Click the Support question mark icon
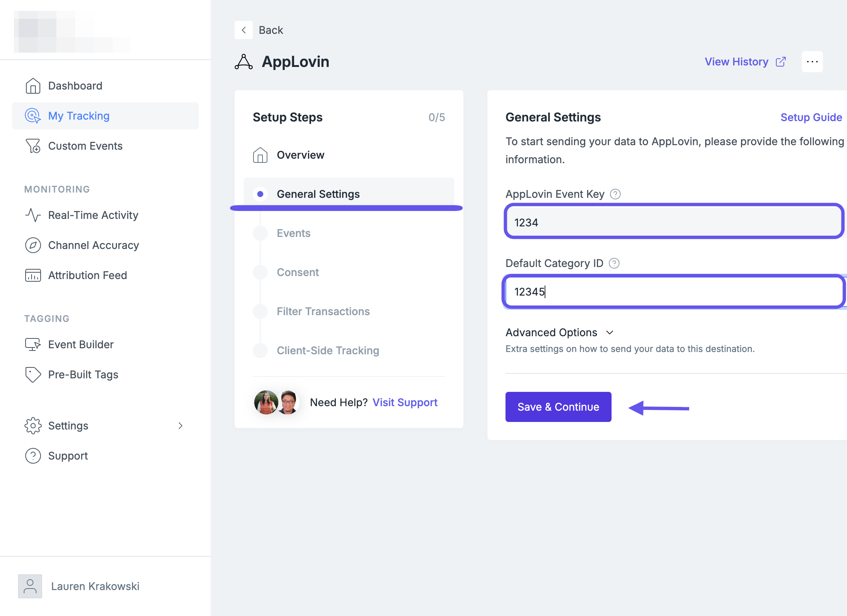The image size is (847, 616). [x=33, y=456]
